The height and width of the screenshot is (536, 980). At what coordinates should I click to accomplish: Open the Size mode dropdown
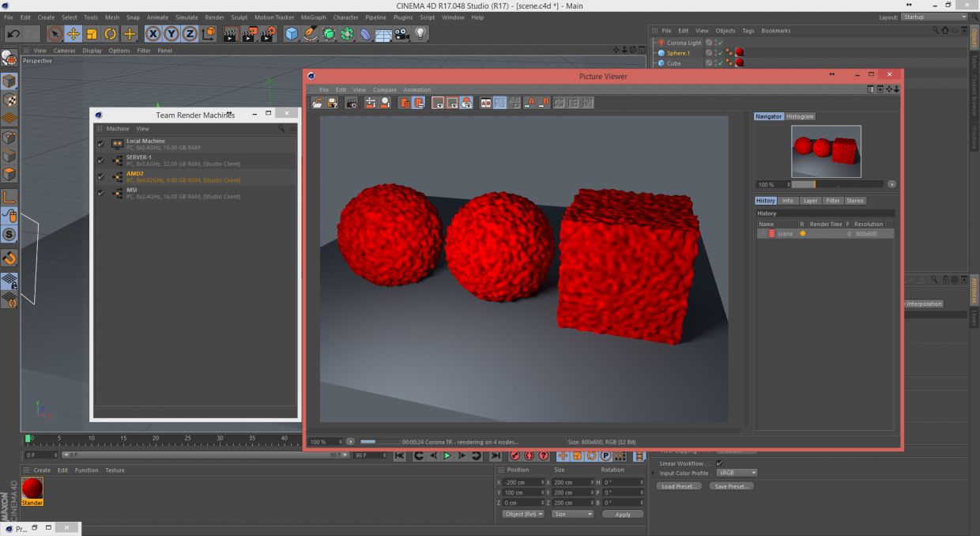572,514
